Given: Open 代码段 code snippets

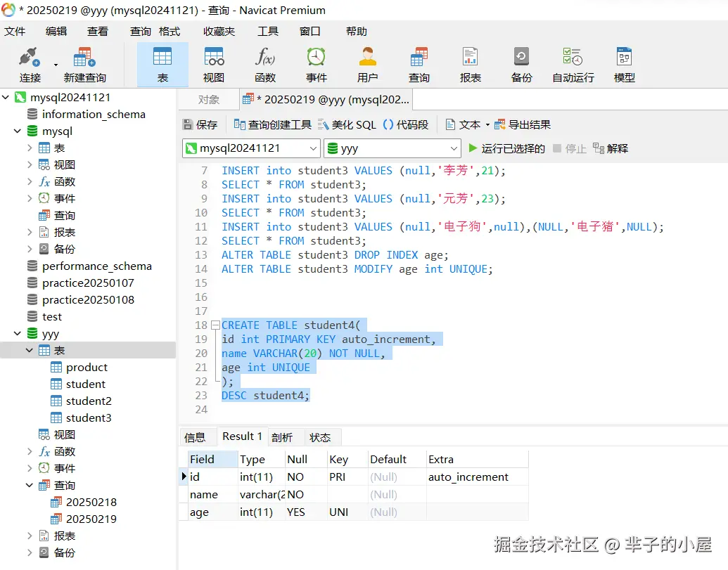Looking at the screenshot, I should pos(405,125).
